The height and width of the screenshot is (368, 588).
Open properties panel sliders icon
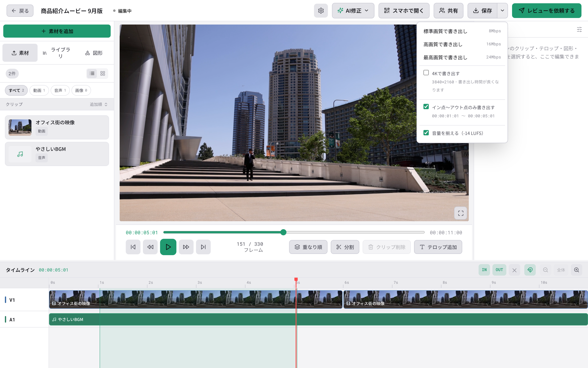[x=579, y=29]
